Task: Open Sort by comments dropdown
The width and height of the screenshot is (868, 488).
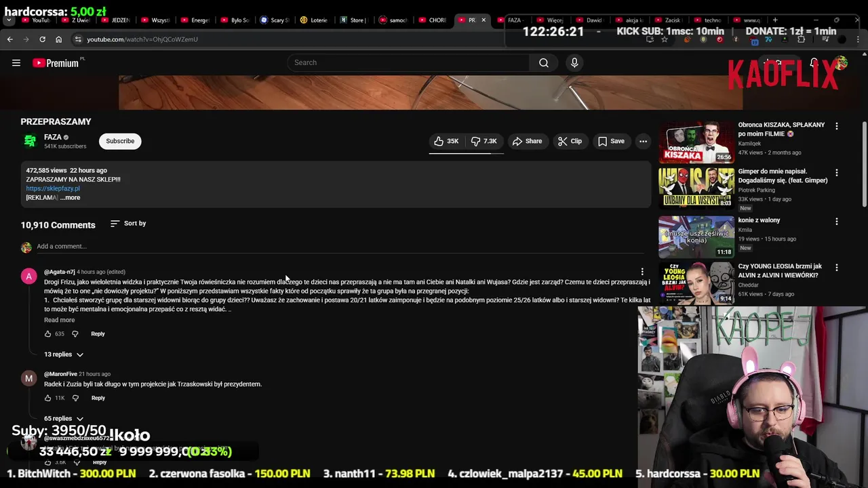Action: [x=128, y=223]
